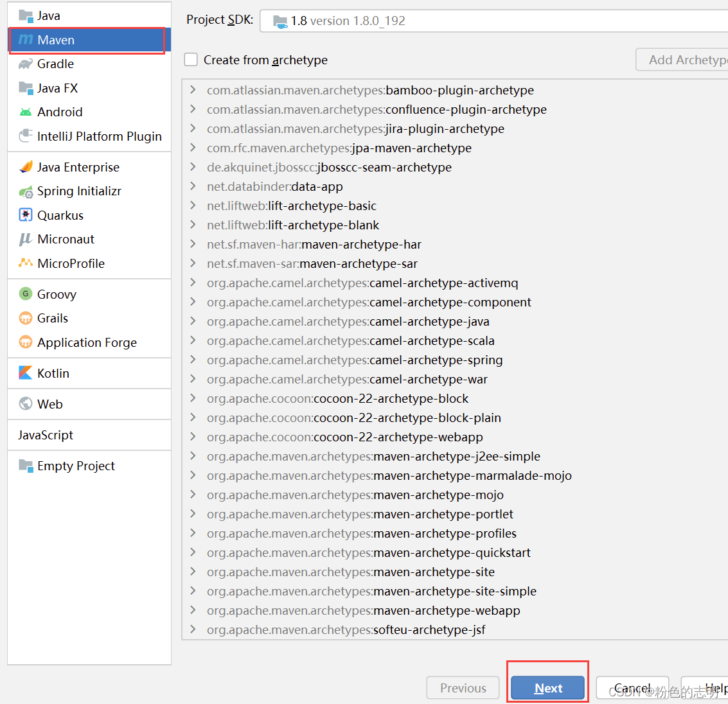Expand jira-plugin-archetype entry
728x704 pixels.
point(193,128)
